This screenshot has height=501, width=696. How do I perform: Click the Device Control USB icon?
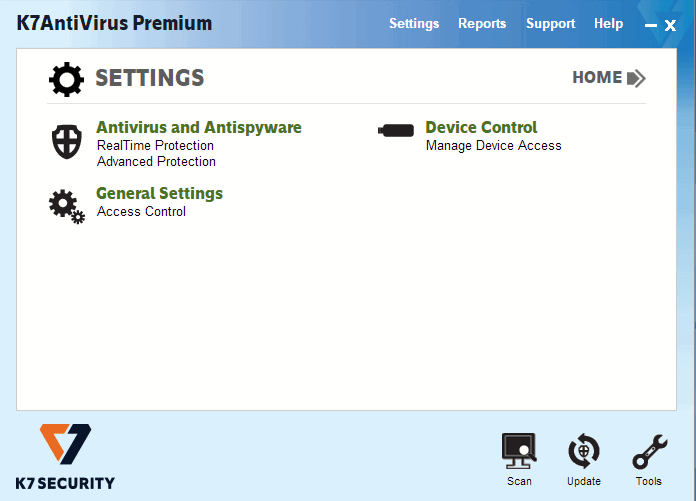pos(395,130)
